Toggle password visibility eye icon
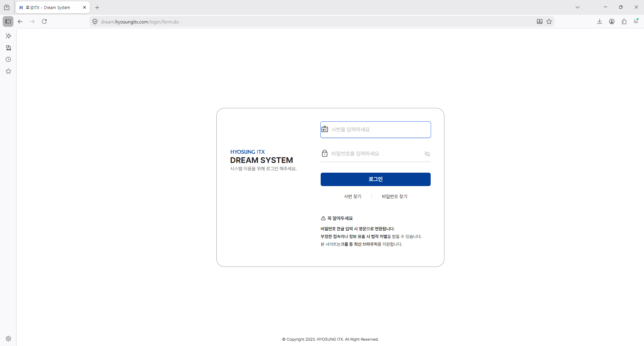644x346 pixels. coord(427,154)
